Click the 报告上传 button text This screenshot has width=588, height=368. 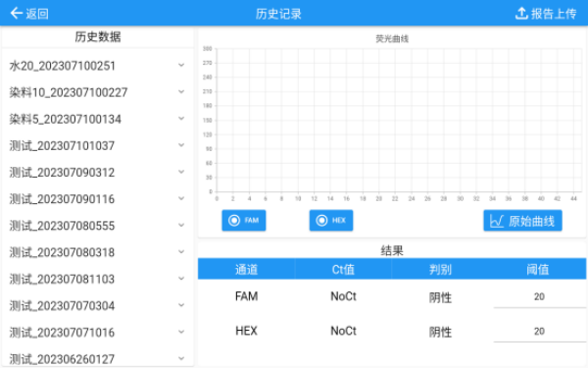tap(554, 14)
